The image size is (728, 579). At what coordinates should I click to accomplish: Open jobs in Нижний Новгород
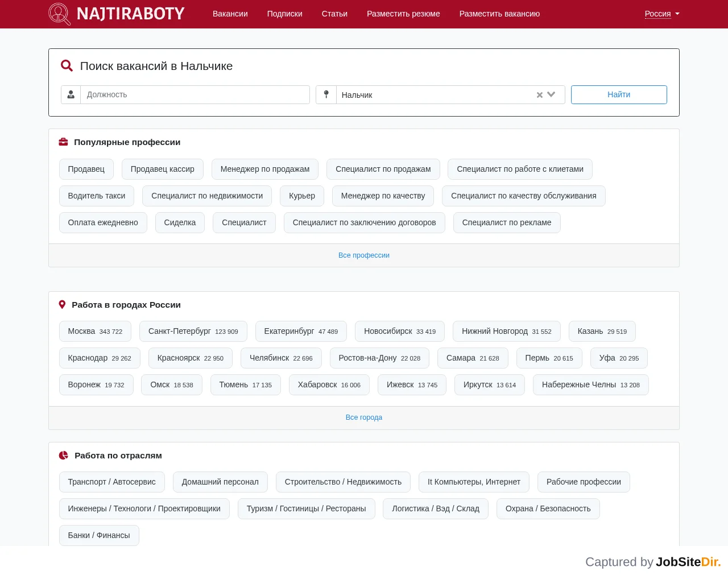click(507, 331)
